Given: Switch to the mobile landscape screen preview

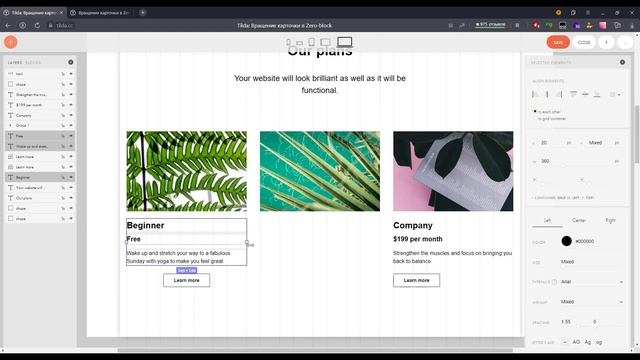Looking at the screenshot, I should 300,42.
